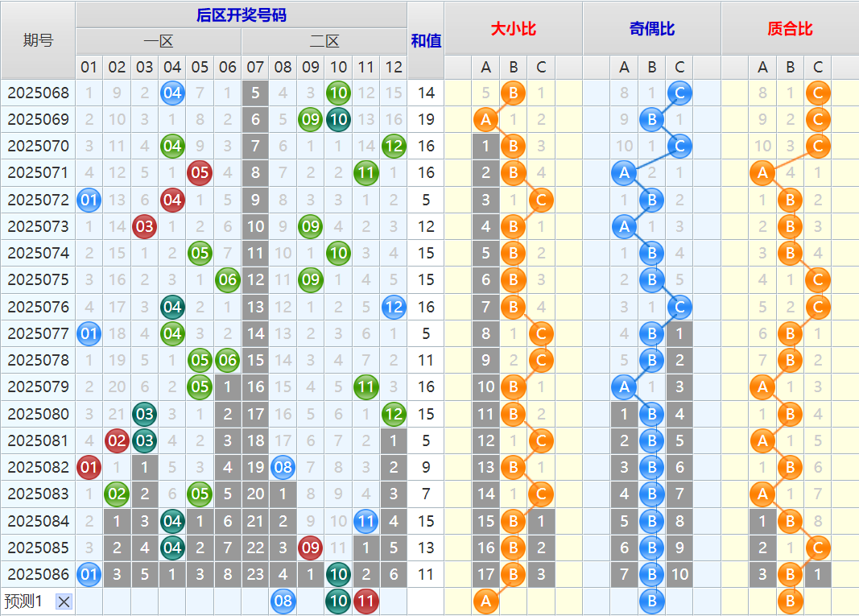Select the green 09 ball in row 2025069
Viewport: 859px width, 616px height.
311,119
